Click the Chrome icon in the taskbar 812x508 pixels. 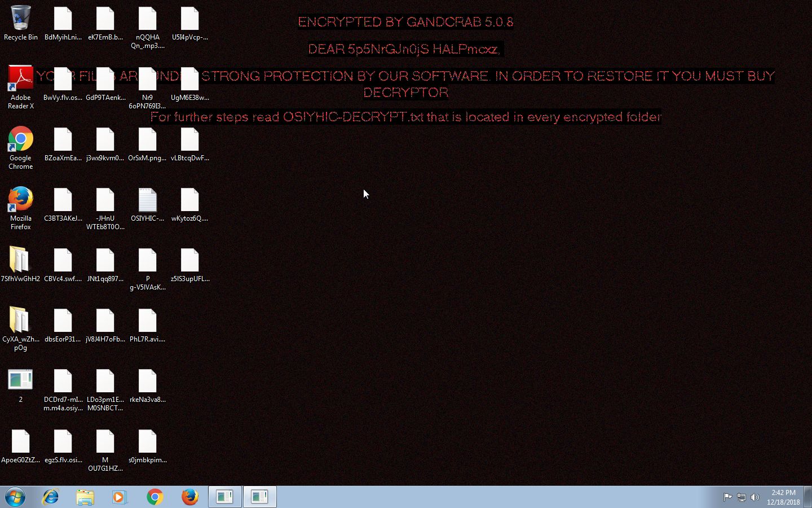tap(155, 497)
